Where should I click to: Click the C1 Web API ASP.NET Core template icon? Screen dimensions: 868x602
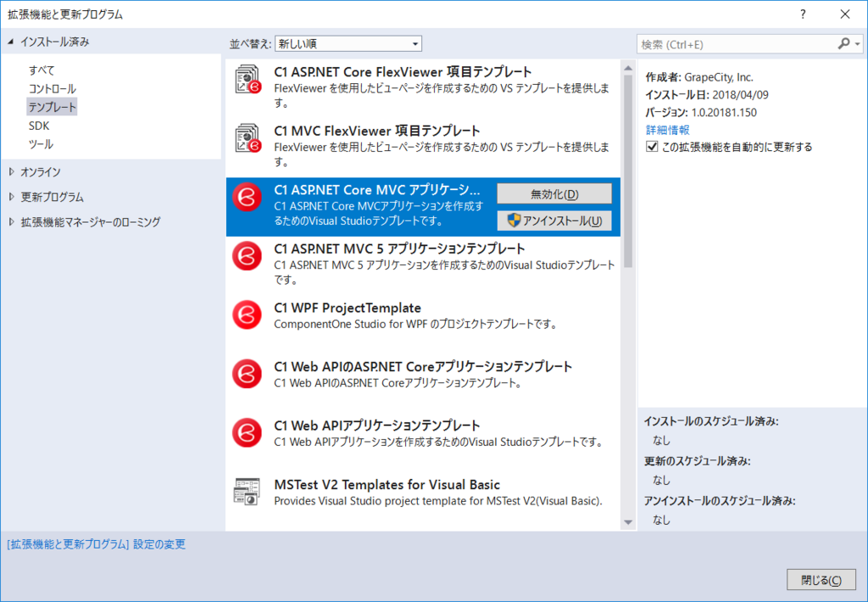point(247,374)
